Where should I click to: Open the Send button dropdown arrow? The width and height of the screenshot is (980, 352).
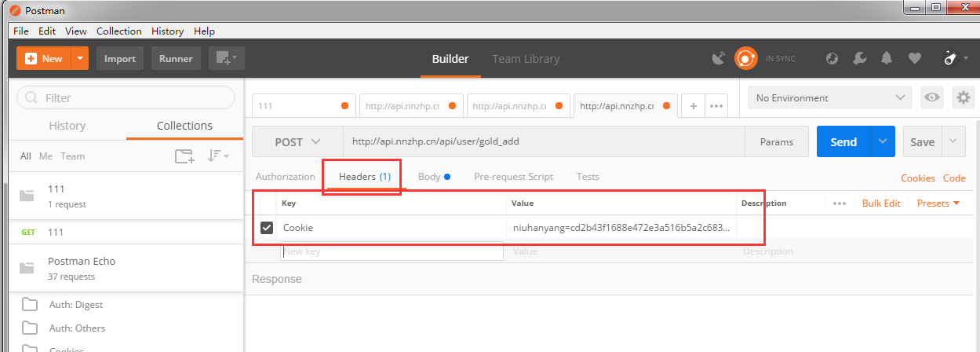(883, 142)
